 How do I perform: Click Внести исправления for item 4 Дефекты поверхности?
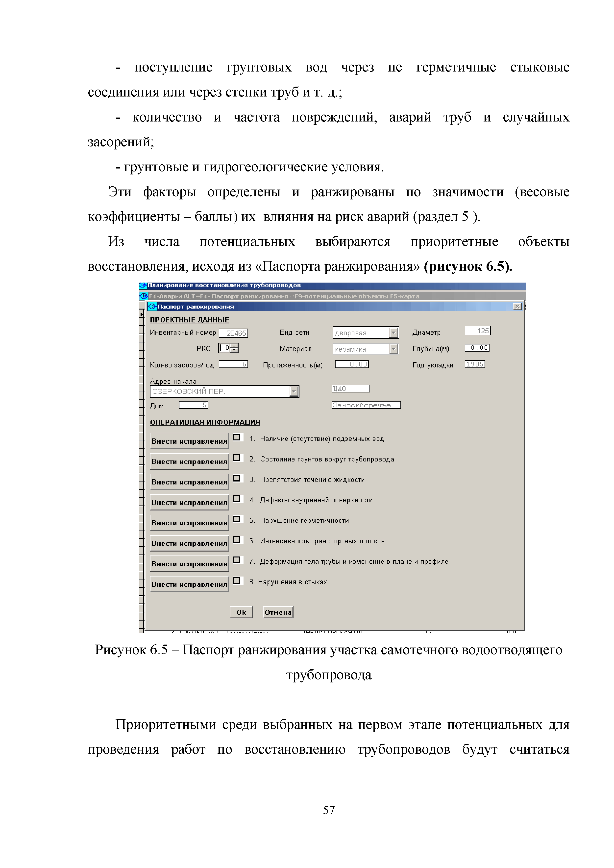[189, 502]
